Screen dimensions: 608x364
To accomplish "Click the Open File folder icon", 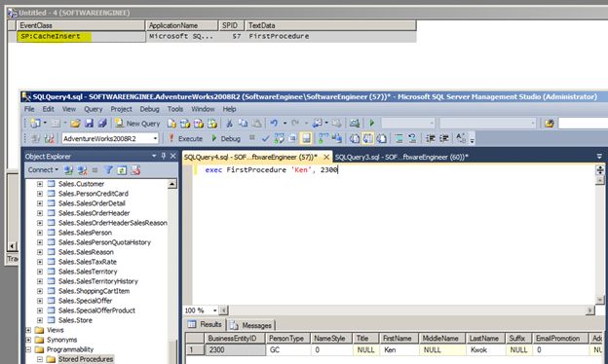I will tap(75, 124).
